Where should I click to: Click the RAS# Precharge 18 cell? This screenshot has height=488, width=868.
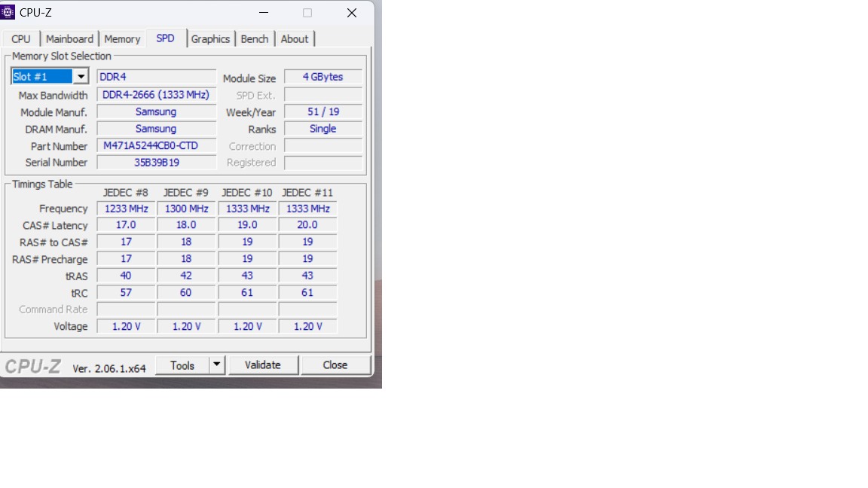point(187,259)
